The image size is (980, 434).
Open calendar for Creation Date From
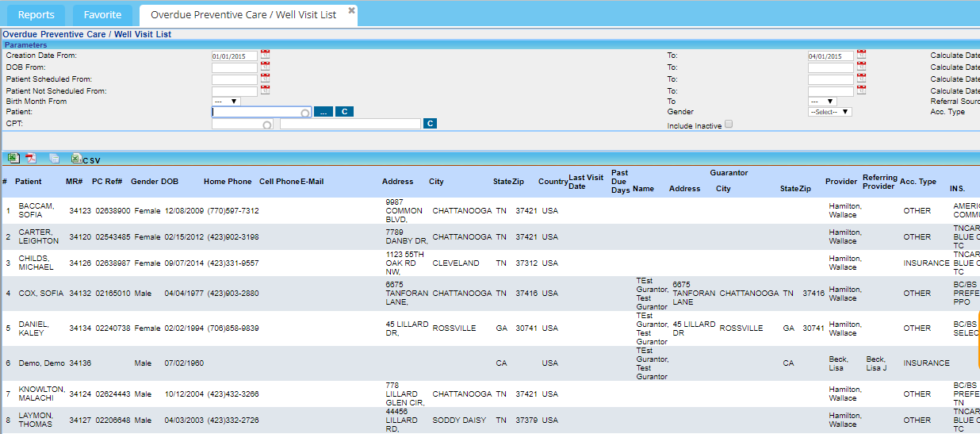[x=265, y=56]
